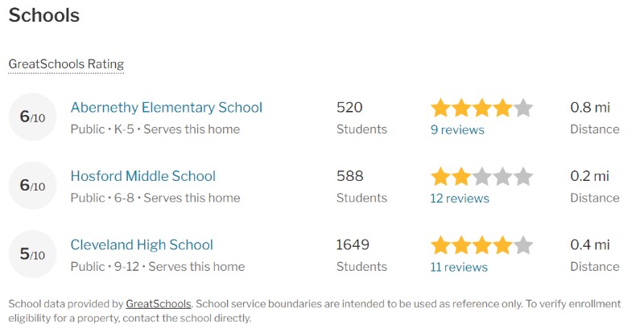View the 11 reviews for Cleveland High
Viewport: 644px width, 332px height.
pyautogui.click(x=459, y=267)
